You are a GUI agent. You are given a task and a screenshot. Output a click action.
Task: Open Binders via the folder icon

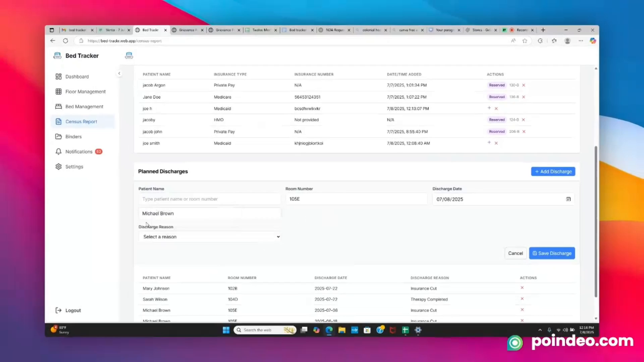tap(58, 136)
